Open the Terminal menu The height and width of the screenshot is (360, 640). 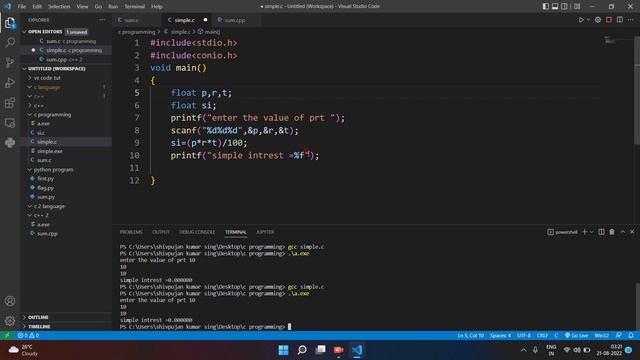tap(134, 7)
